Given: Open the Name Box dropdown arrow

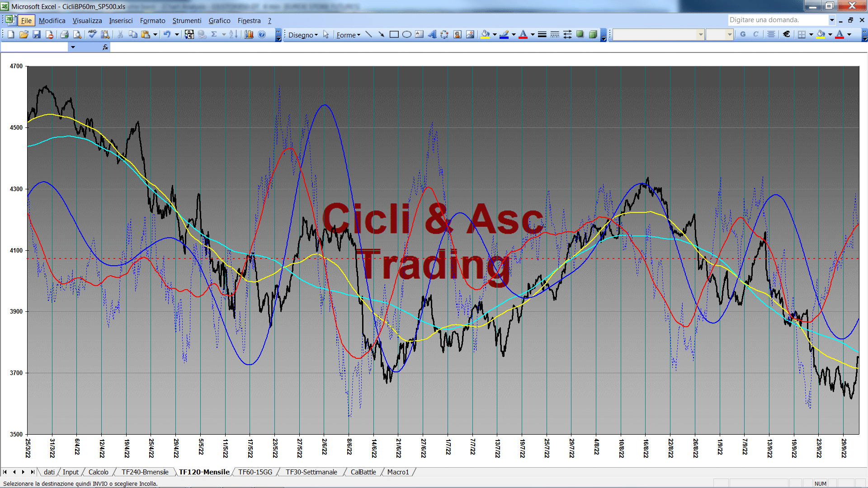Looking at the screenshot, I should point(73,47).
